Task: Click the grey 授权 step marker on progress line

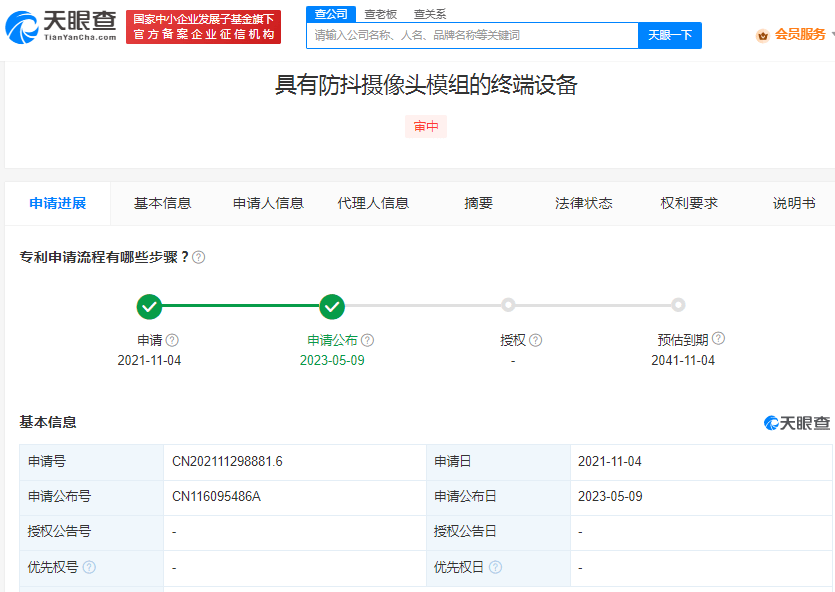Action: point(508,305)
